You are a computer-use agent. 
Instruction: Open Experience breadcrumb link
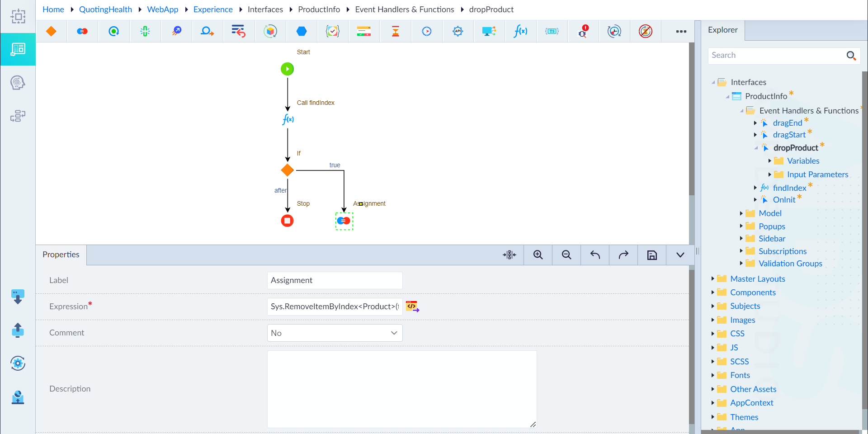coord(213,9)
